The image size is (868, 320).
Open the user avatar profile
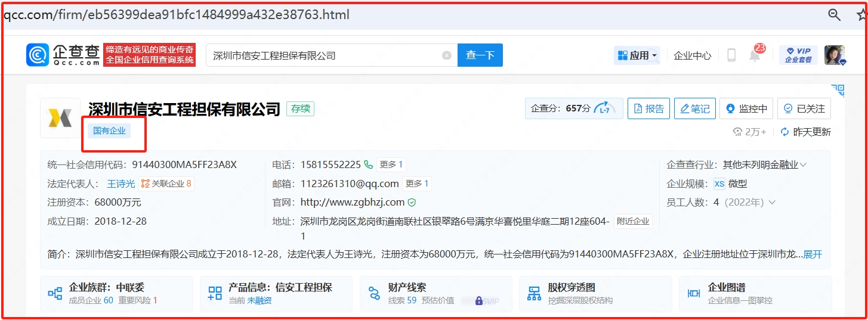[835, 55]
